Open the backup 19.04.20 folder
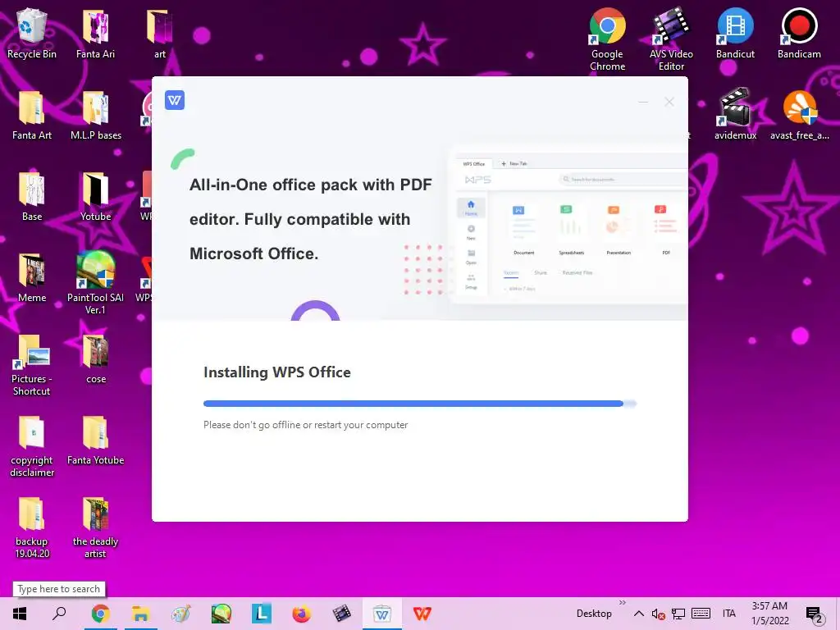 [x=32, y=527]
